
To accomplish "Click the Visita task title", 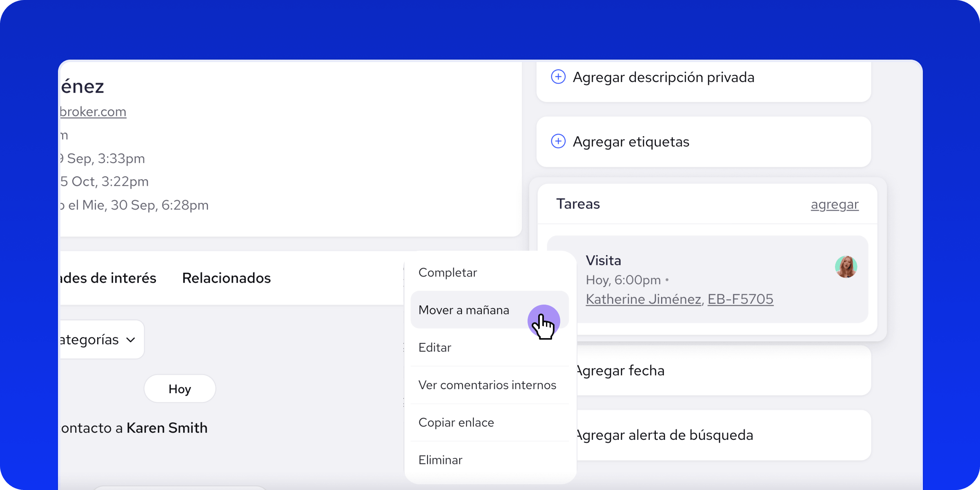I will coord(604,261).
